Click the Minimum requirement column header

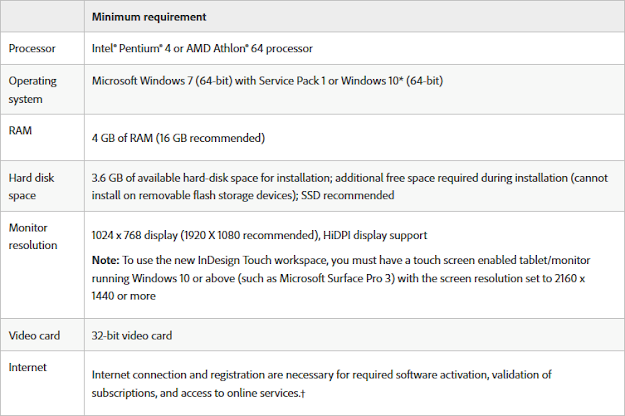point(149,17)
